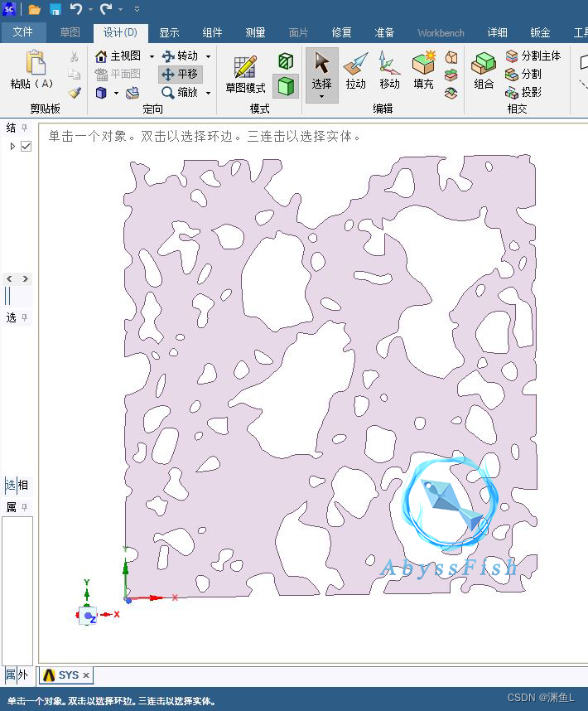Click the blue cube view orientation icon
588x711 pixels.
point(101,93)
